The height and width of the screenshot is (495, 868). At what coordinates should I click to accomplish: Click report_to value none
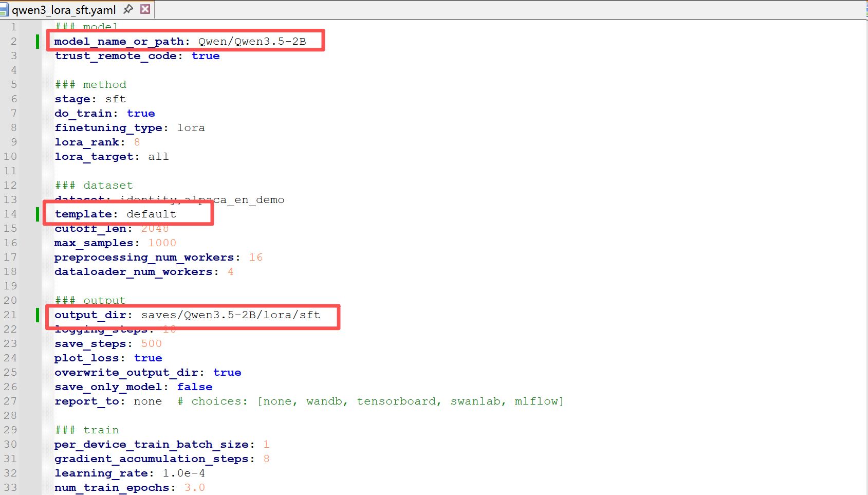(x=148, y=401)
